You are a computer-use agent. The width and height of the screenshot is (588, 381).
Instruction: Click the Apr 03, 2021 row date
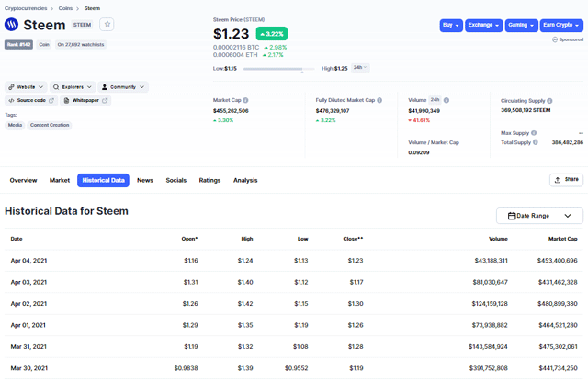(x=28, y=282)
